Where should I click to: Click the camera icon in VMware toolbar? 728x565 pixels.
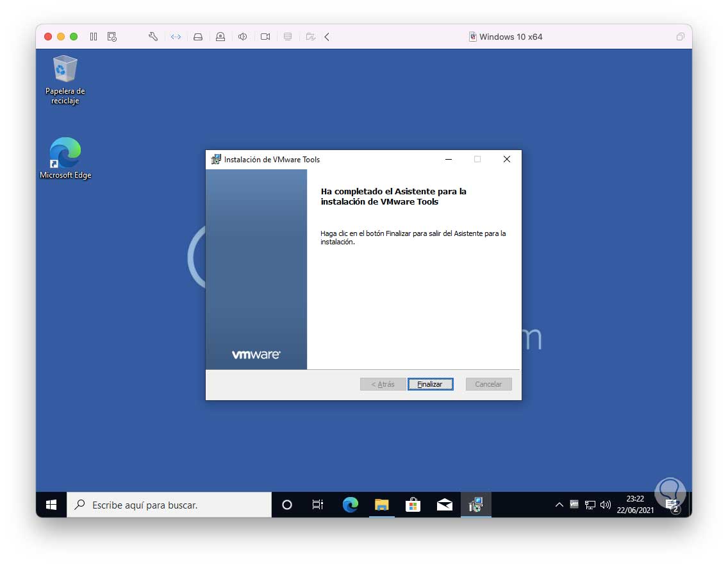tap(265, 37)
